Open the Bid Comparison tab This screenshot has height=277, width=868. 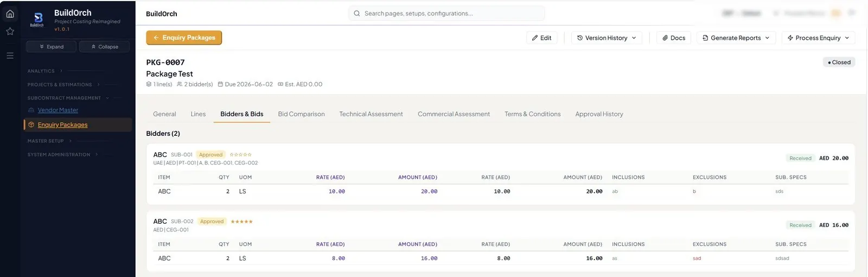pos(301,114)
